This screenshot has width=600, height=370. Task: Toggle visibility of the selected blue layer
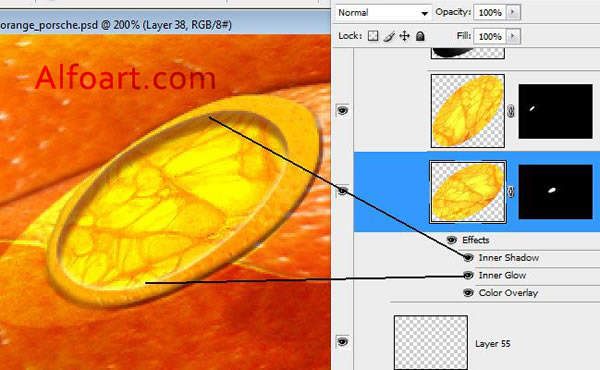point(342,191)
